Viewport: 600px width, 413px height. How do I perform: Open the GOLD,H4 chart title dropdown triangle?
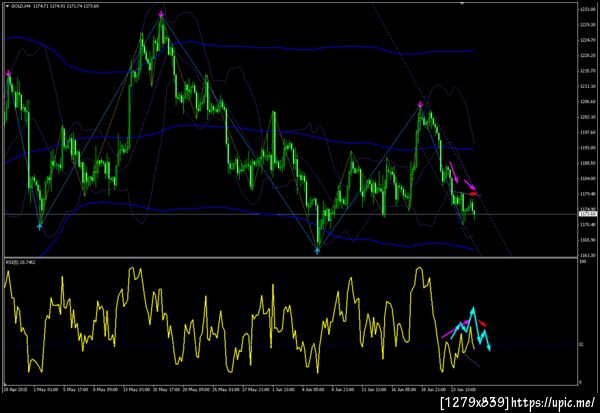click(7, 6)
